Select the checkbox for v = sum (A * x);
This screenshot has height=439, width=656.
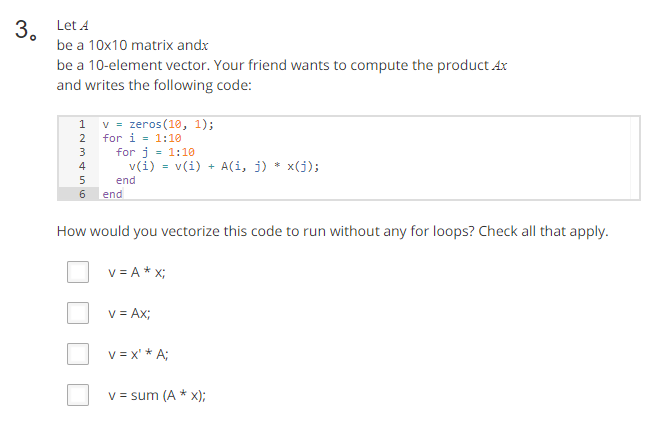click(x=78, y=395)
